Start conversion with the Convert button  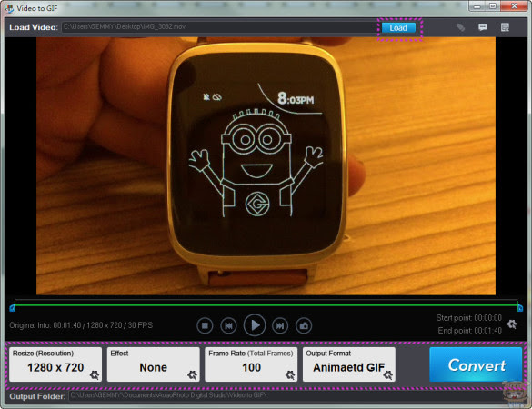pos(476,364)
